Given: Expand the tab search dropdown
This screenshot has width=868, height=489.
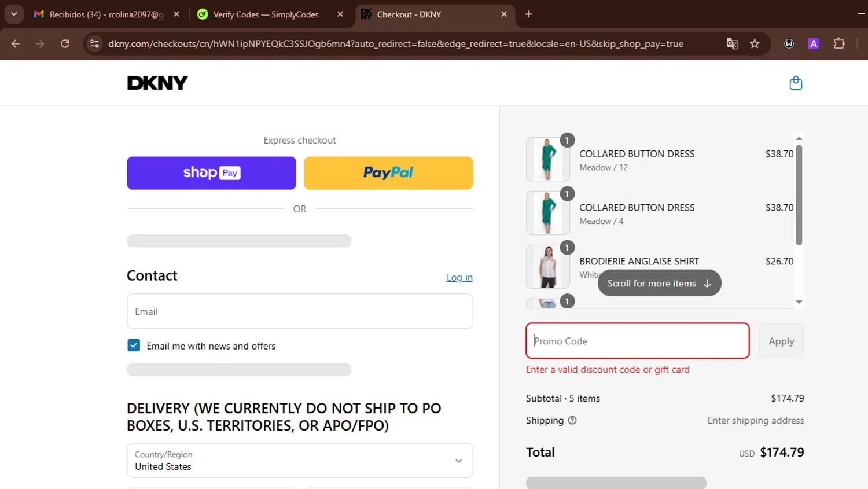Looking at the screenshot, I should pos(14,14).
